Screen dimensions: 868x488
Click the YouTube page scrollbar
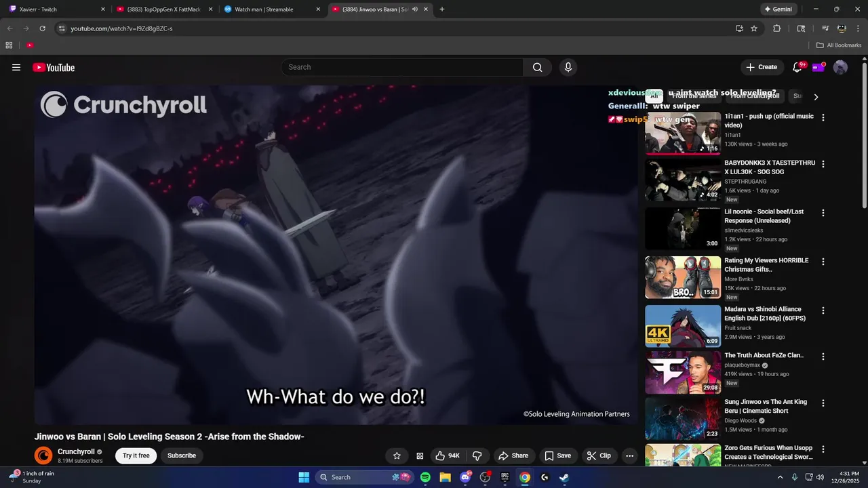point(865,136)
